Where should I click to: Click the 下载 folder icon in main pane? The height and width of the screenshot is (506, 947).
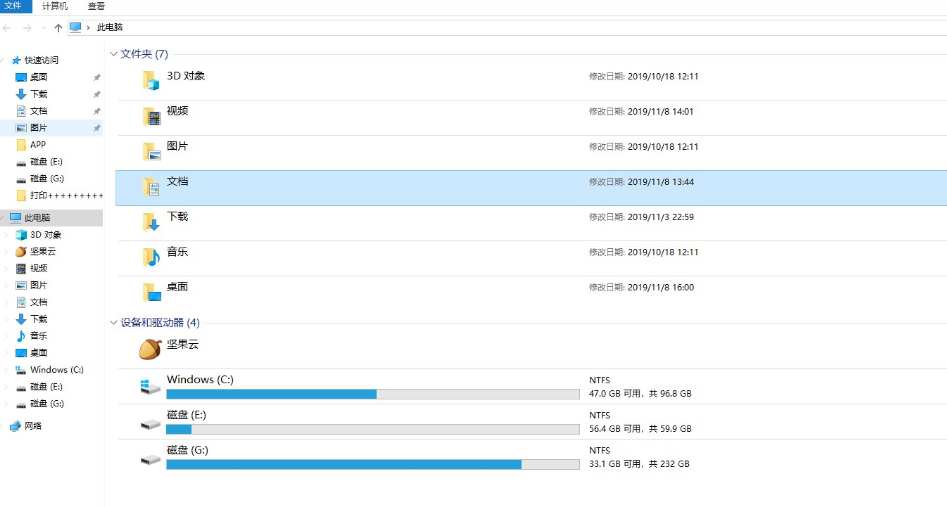click(x=151, y=222)
